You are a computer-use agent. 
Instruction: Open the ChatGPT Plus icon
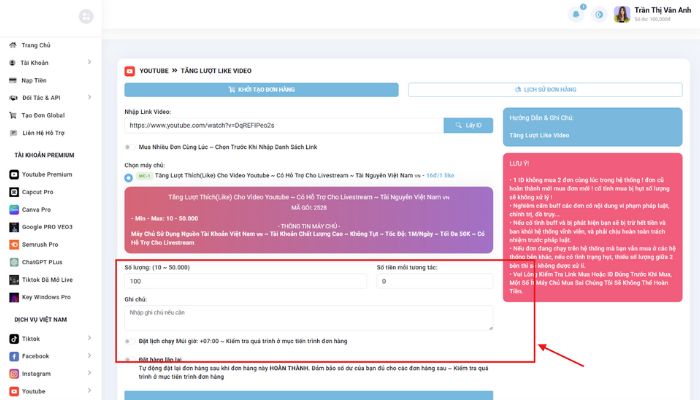tap(14, 262)
